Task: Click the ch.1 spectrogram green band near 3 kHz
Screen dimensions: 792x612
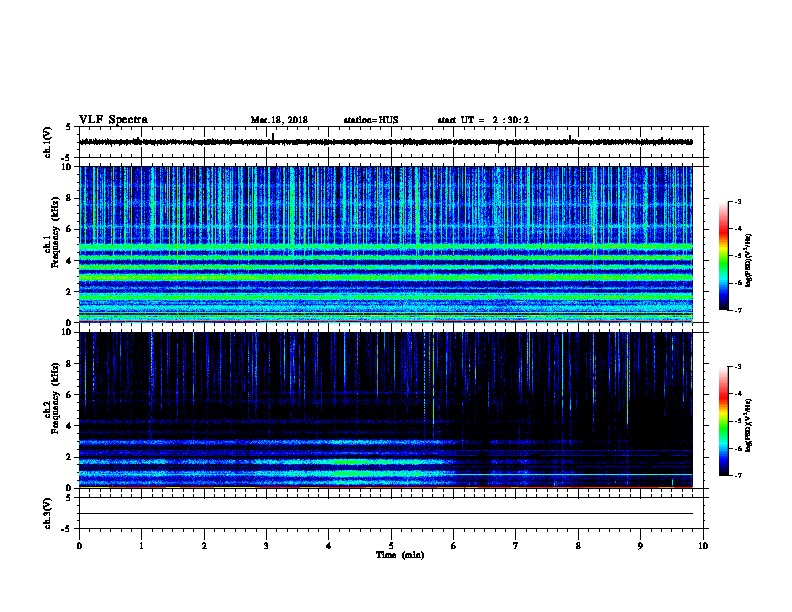Action: pyautogui.click(x=386, y=277)
